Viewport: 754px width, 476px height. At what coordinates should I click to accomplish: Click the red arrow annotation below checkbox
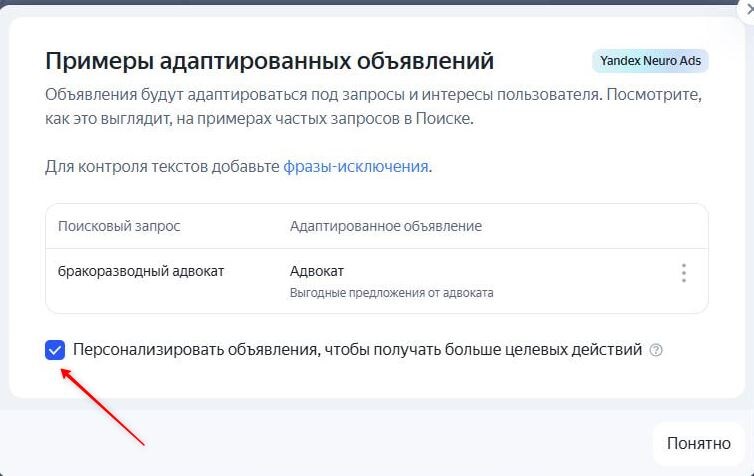(x=102, y=407)
